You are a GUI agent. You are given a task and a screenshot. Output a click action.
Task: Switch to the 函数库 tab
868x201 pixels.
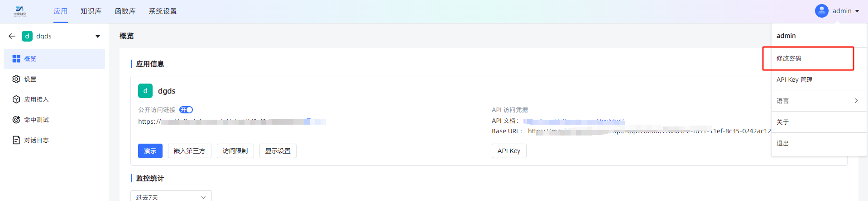pyautogui.click(x=125, y=11)
